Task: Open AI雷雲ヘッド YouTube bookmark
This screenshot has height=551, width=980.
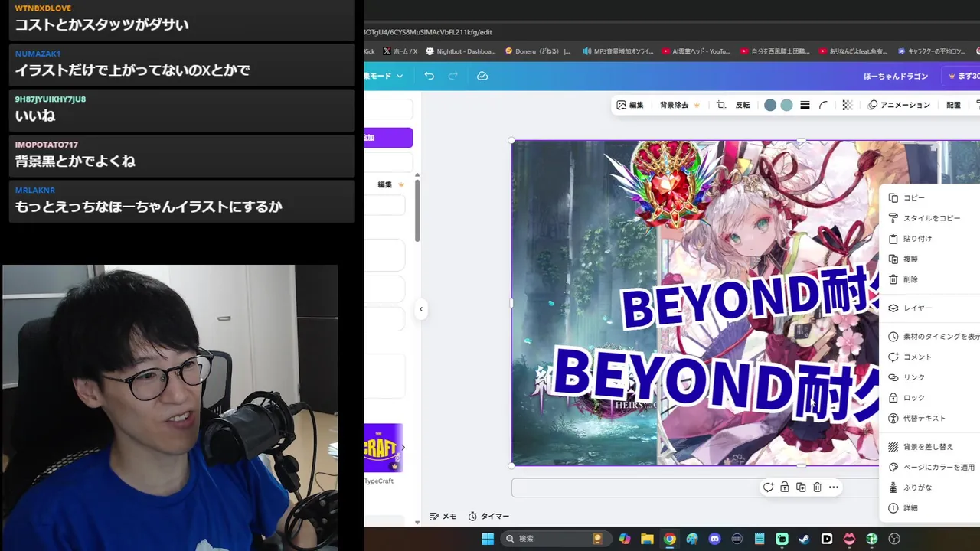Action: [696, 51]
